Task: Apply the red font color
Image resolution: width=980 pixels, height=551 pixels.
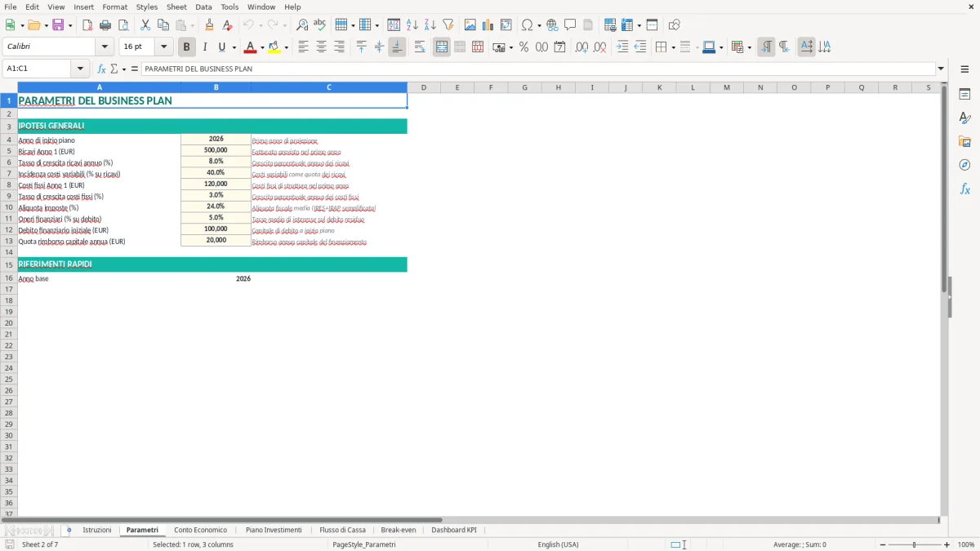Action: coord(251,47)
